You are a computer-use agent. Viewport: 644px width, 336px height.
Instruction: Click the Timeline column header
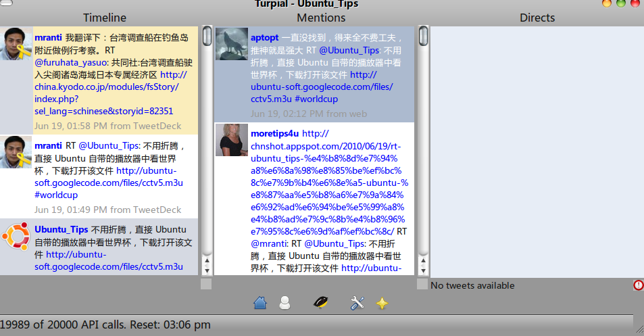[x=104, y=18]
